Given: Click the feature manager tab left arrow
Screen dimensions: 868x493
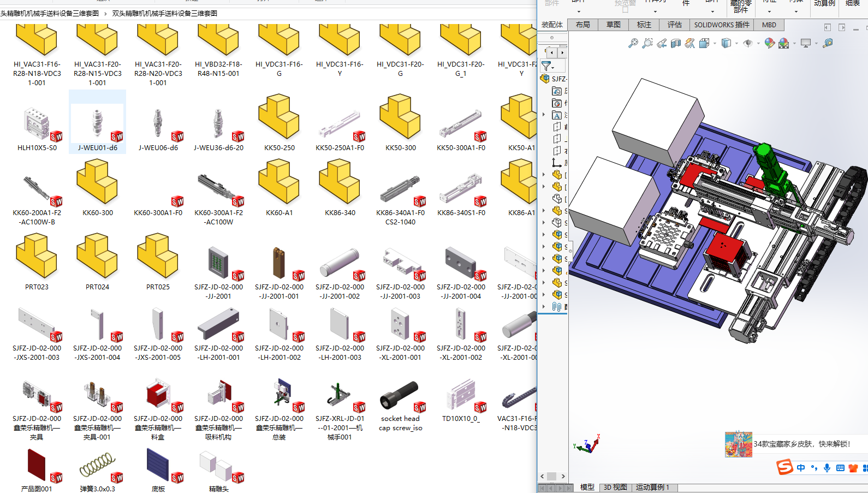Looking at the screenshot, I should point(552,52).
